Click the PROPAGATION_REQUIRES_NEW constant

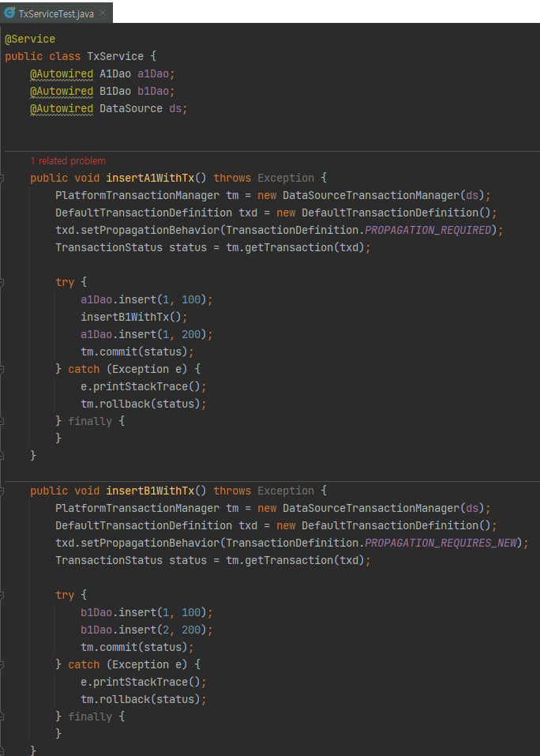click(441, 543)
